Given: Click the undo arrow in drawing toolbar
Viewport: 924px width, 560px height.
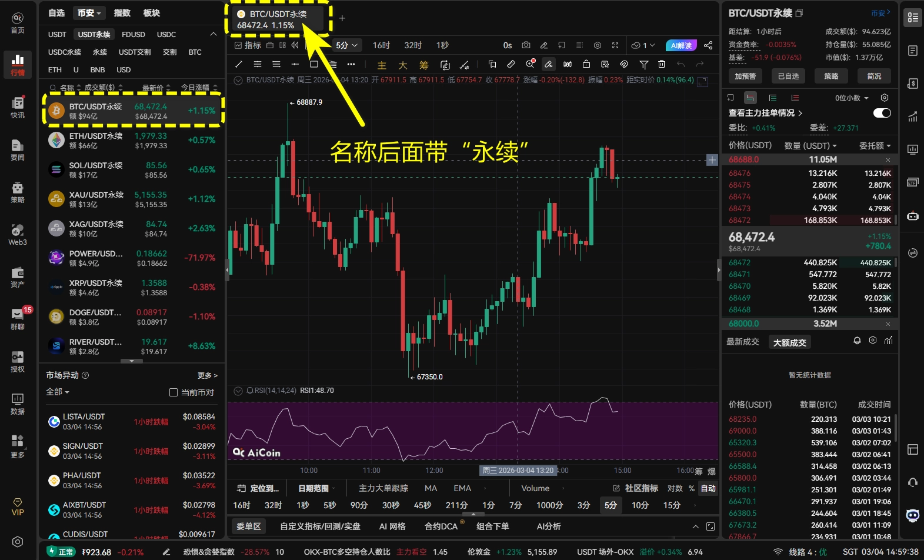Looking at the screenshot, I should pyautogui.click(x=681, y=64).
